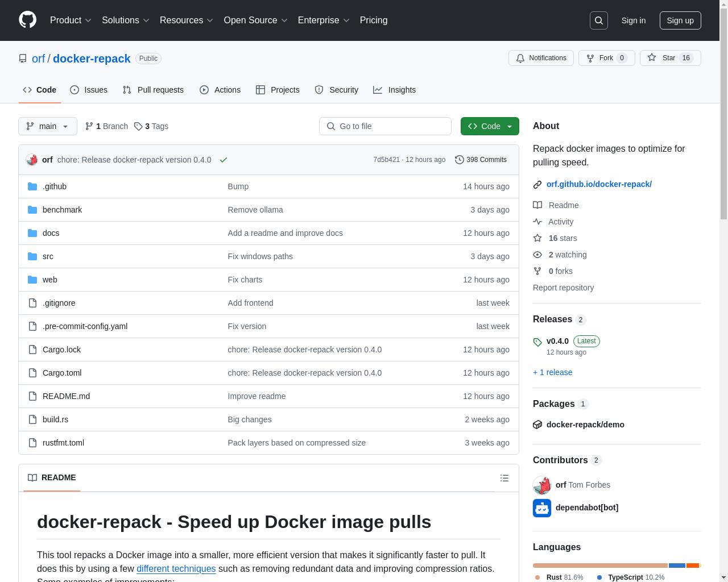The width and height of the screenshot is (728, 582).
Task: Expand the Product menu
Action: click(x=71, y=20)
